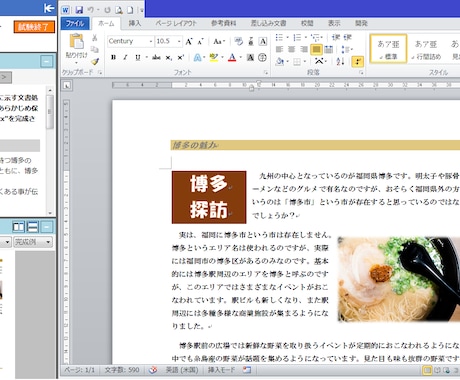Open the Change Case Aa dropdown
Screen dimensions: 460x380
click(x=219, y=41)
